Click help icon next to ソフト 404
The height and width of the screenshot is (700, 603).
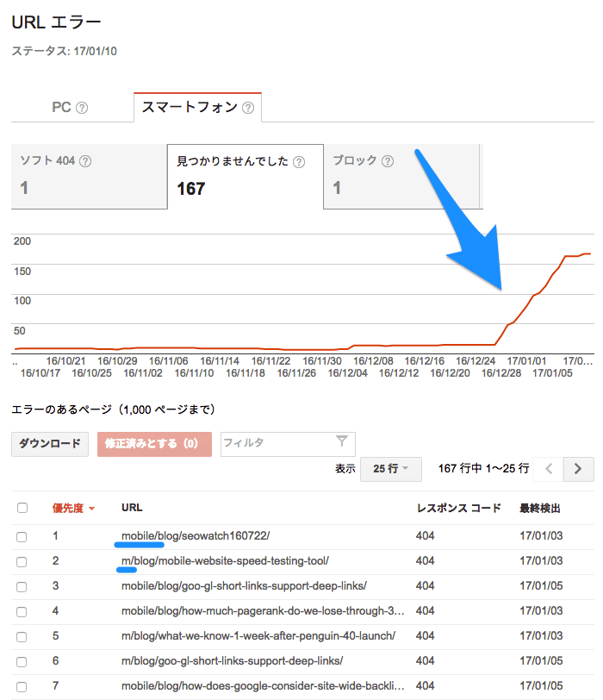pos(85,161)
